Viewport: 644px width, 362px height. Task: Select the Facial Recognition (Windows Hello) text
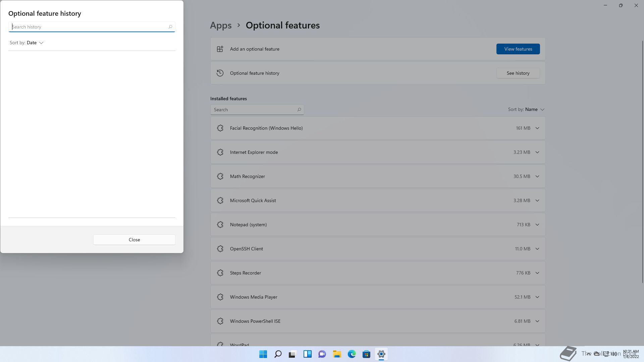pyautogui.click(x=266, y=128)
